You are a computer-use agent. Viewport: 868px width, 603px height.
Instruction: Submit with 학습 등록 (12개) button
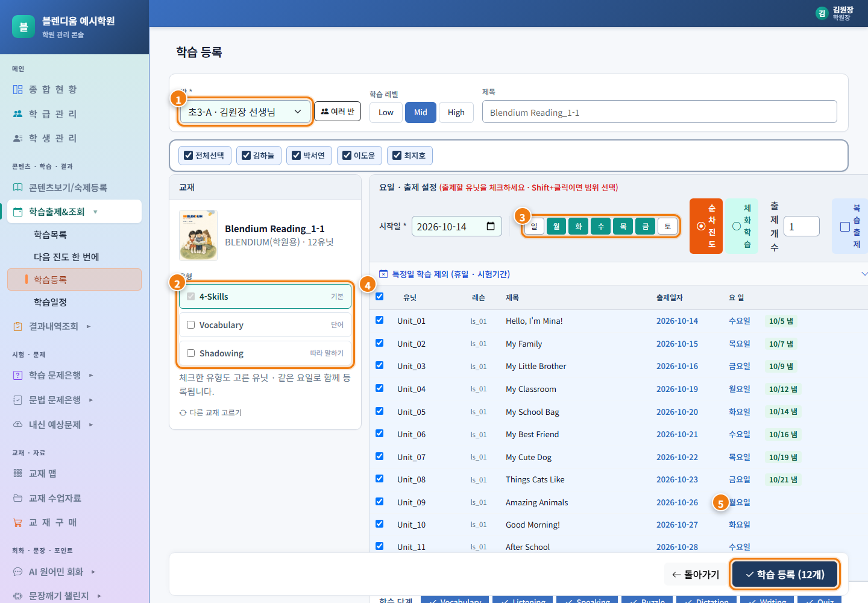[785, 575]
